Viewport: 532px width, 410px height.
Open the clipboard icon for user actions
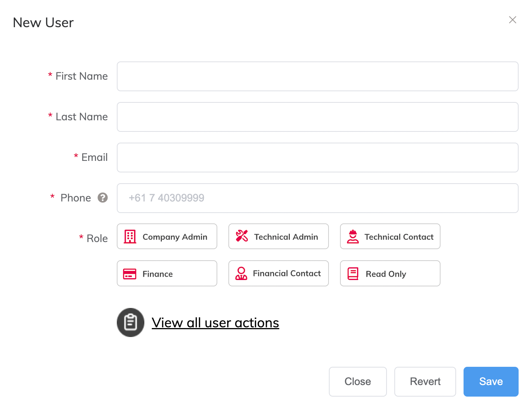131,322
